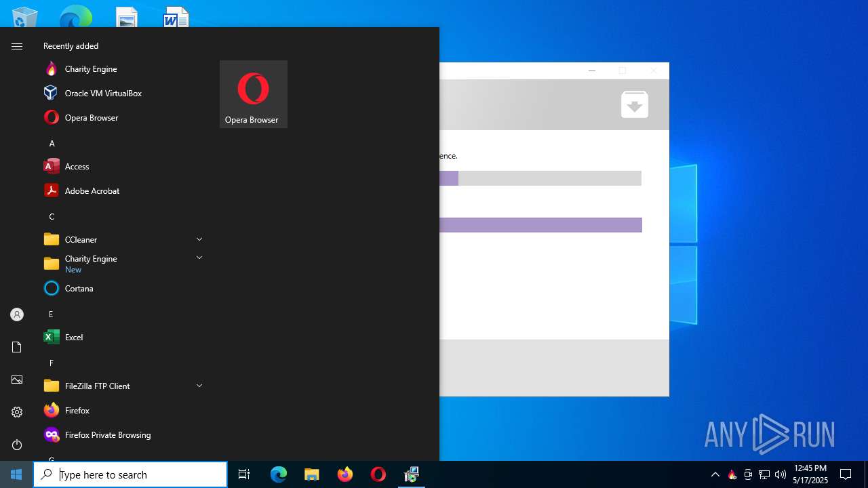Click the Recently added heading
This screenshot has height=488, width=868.
(71, 46)
